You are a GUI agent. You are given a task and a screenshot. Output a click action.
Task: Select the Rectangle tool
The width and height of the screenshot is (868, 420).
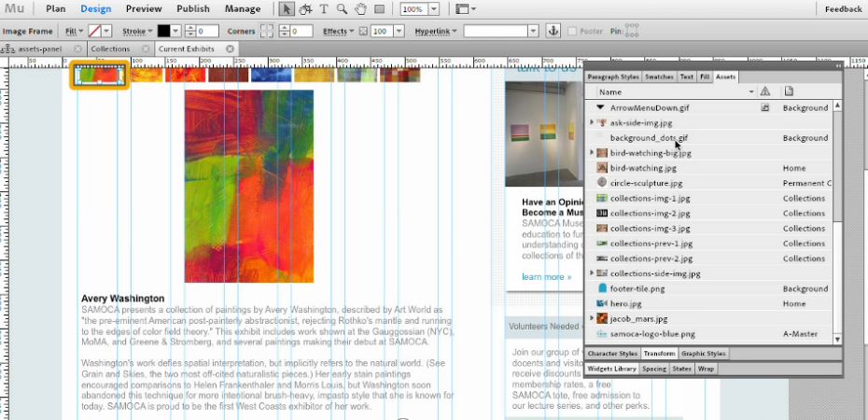[379, 8]
